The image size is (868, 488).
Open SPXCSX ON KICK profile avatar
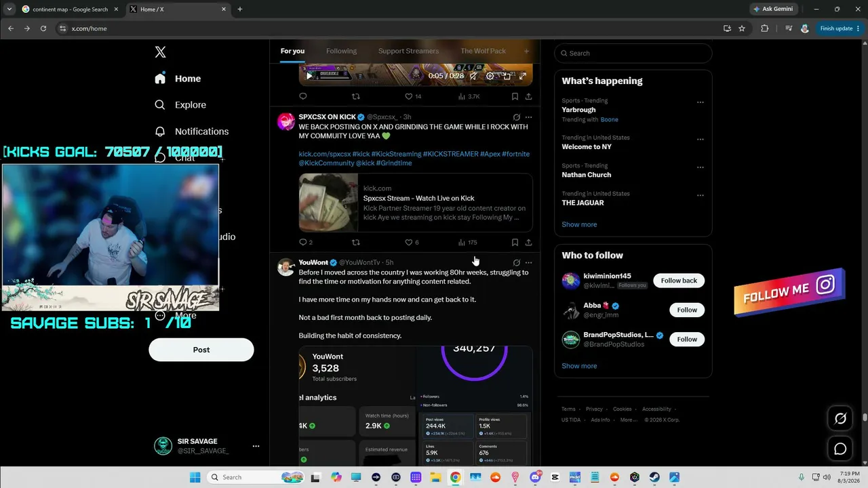click(x=286, y=121)
